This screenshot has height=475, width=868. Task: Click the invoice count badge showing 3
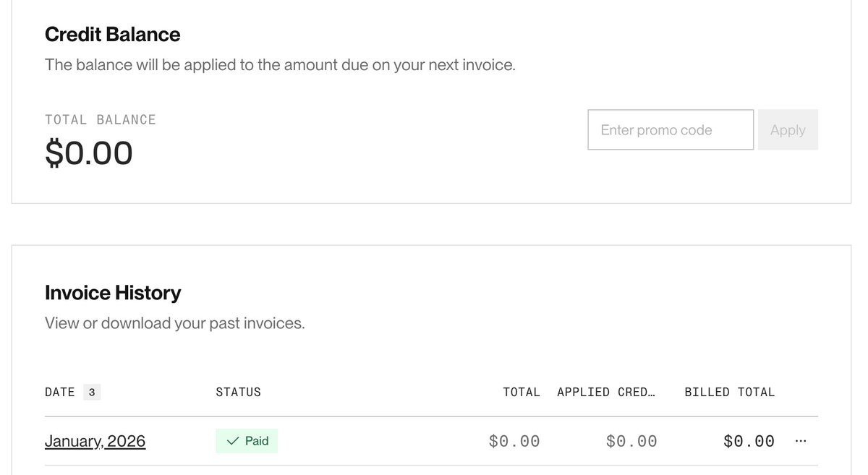[91, 393]
